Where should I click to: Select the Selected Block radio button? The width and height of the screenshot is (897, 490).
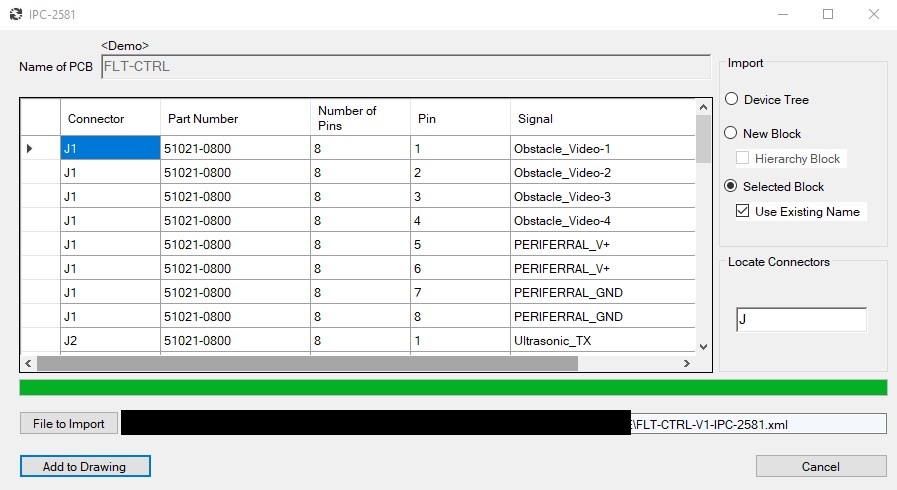732,187
